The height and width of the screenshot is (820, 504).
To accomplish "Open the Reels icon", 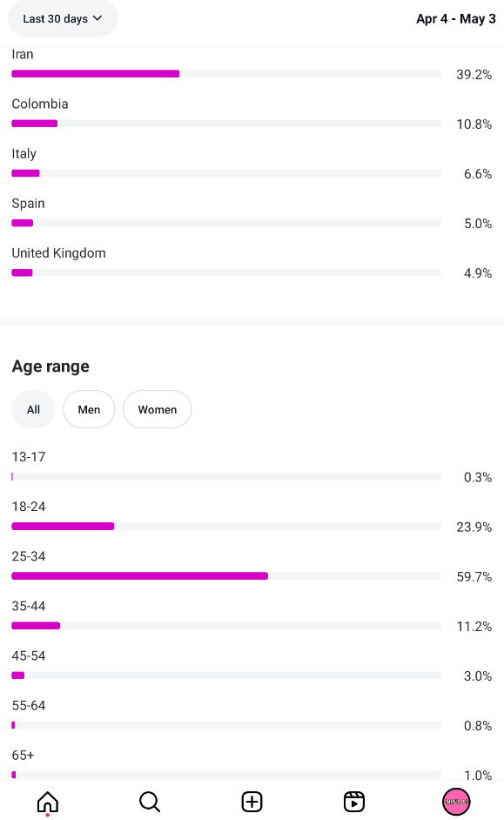I will 354,801.
